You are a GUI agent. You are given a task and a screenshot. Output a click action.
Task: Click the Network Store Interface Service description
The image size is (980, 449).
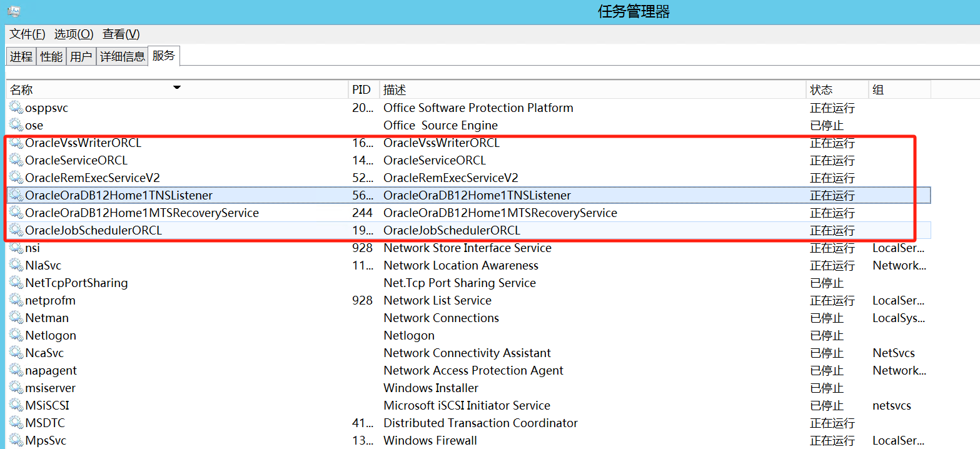(x=468, y=248)
